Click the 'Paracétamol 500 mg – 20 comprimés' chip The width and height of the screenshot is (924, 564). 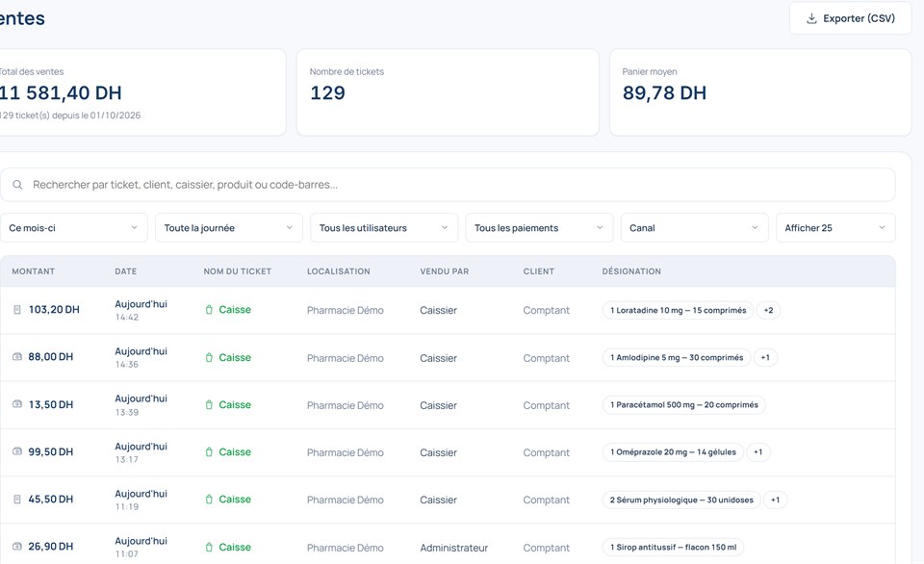click(684, 405)
